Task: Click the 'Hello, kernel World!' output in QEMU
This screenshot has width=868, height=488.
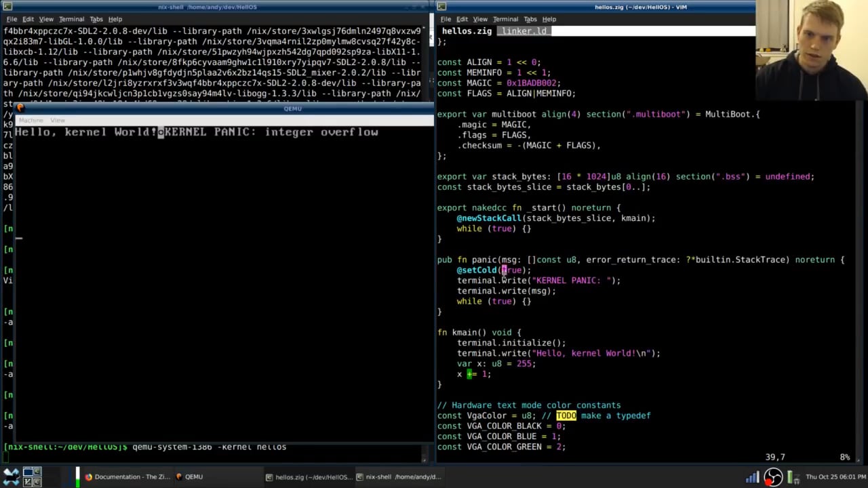Action: [x=86, y=132]
